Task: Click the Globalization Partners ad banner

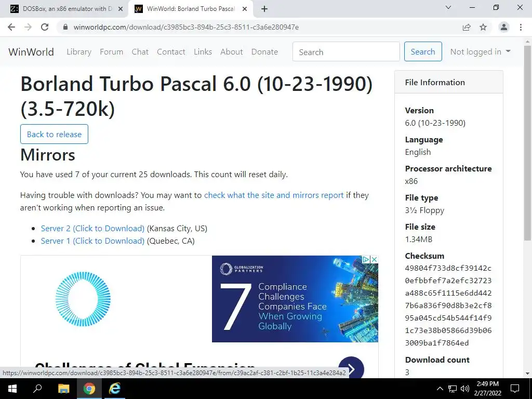Action: pos(295,299)
